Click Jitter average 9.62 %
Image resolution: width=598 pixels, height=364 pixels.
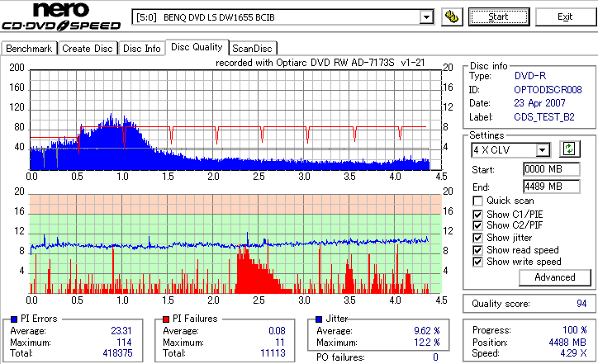[x=427, y=331]
